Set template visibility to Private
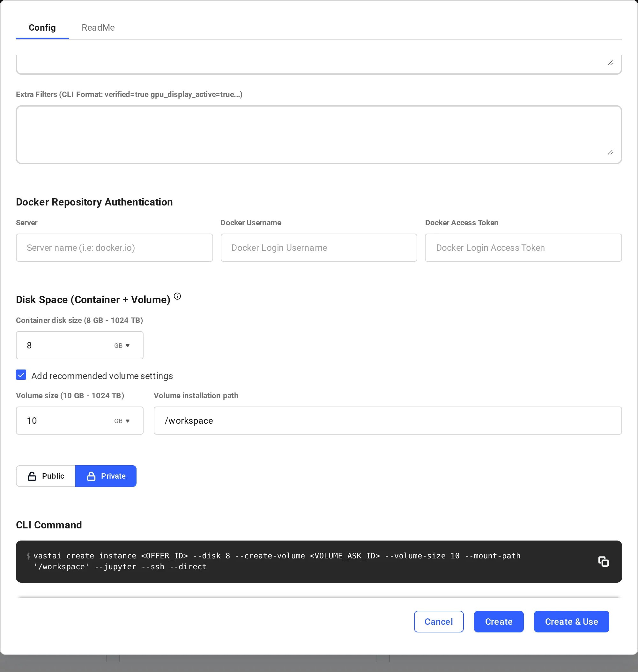Image resolution: width=638 pixels, height=672 pixels. coord(106,476)
